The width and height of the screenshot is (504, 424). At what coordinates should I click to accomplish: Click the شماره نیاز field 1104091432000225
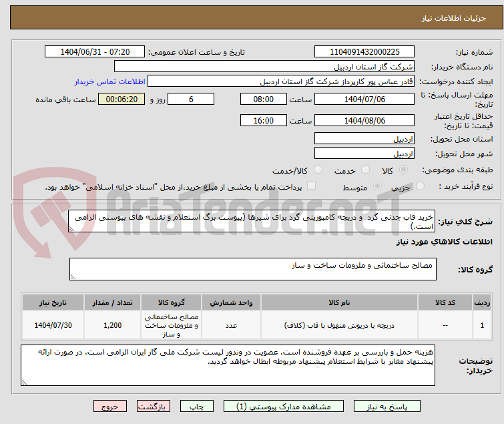[x=364, y=52]
